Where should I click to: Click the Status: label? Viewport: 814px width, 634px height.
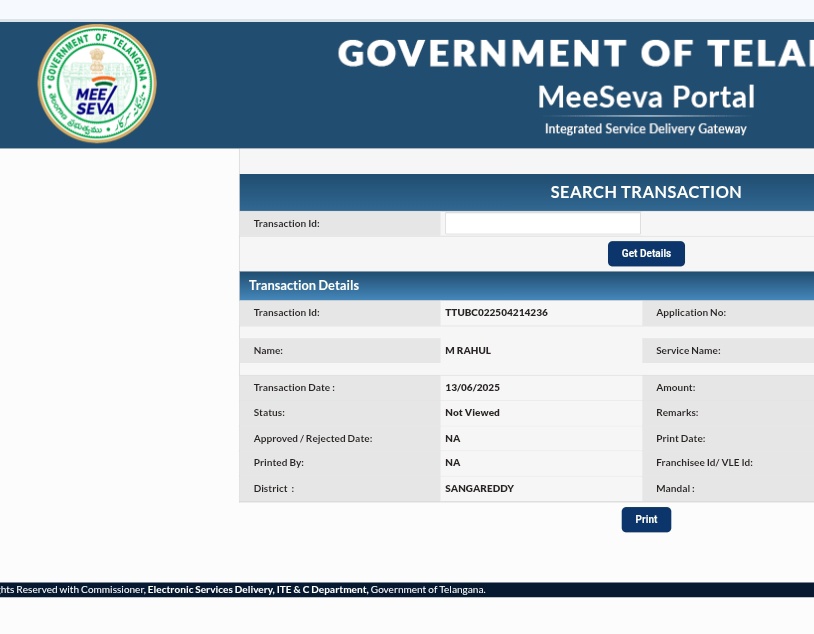point(269,412)
